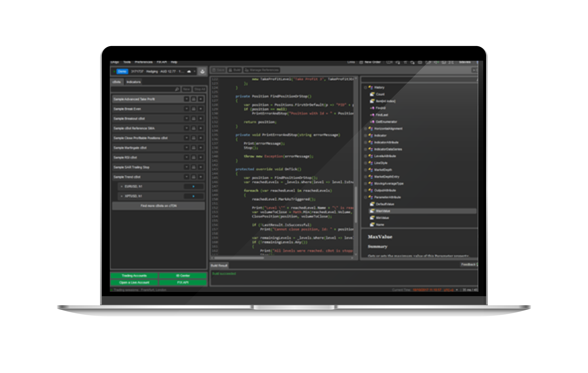Click the LineStyle class icon
This screenshot has height=373, width=588.
coord(371,163)
